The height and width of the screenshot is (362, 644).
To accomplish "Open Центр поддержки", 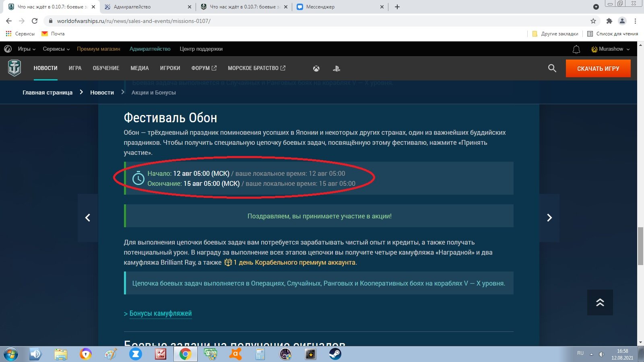I will (201, 49).
